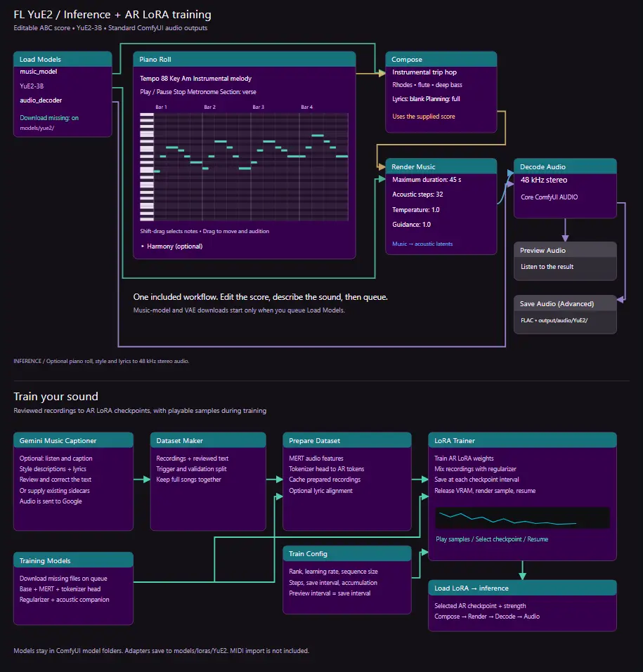Image resolution: width=643 pixels, height=672 pixels.
Task: Select the Bar 3 marker
Action: point(258,107)
